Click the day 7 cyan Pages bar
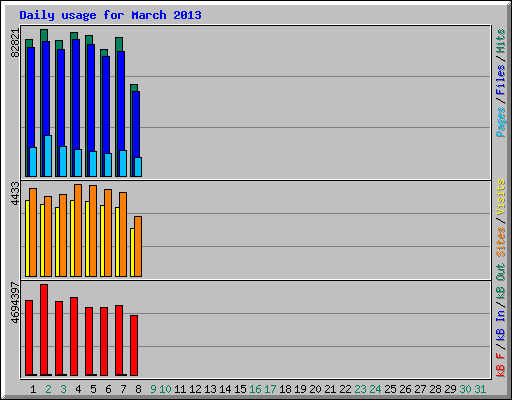This screenshot has width=512, height=400. point(123,163)
